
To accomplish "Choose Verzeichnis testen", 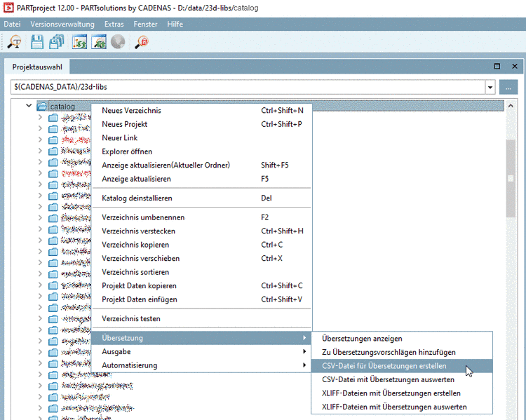I will point(202,319).
